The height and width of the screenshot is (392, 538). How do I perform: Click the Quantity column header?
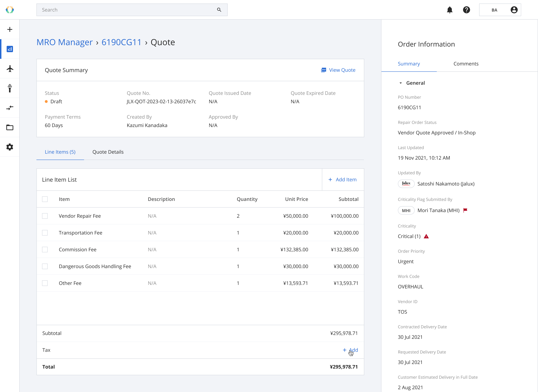tap(247, 199)
